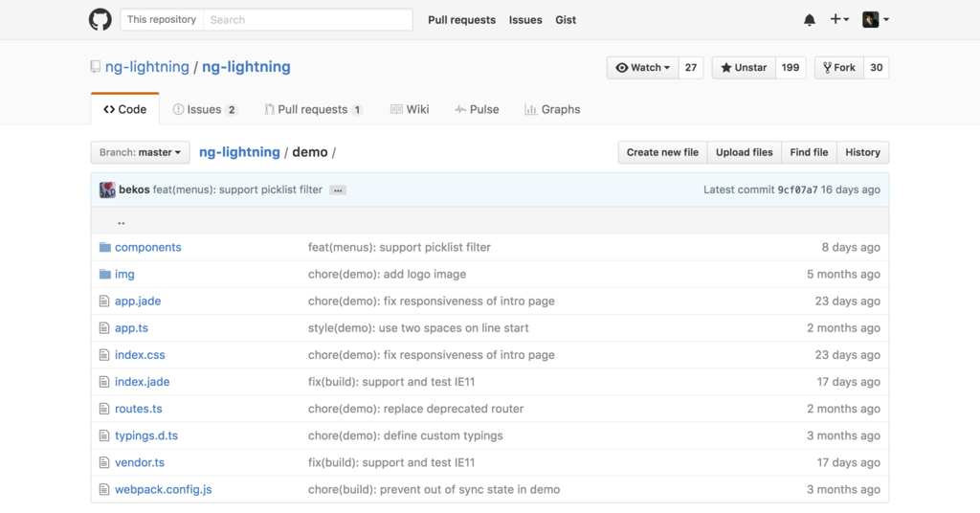Click Upload files button
Image resolution: width=980 pixels, height=513 pixels.
pos(745,152)
